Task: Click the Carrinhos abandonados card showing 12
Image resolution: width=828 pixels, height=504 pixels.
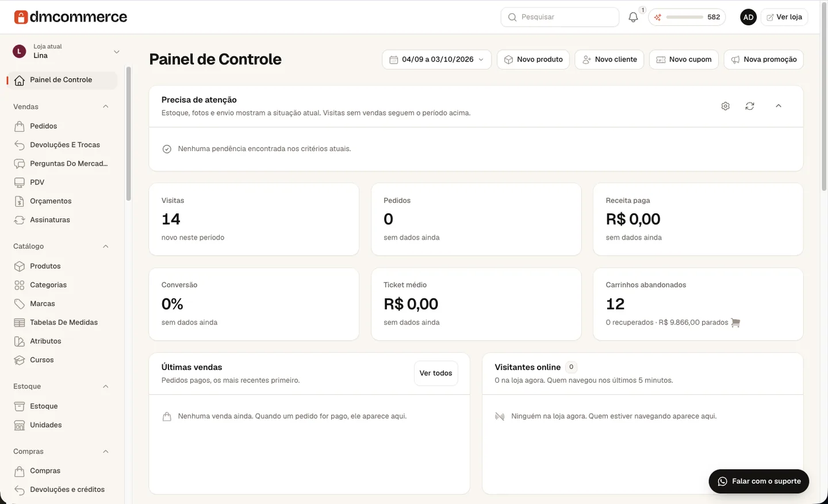Action: pos(698,304)
